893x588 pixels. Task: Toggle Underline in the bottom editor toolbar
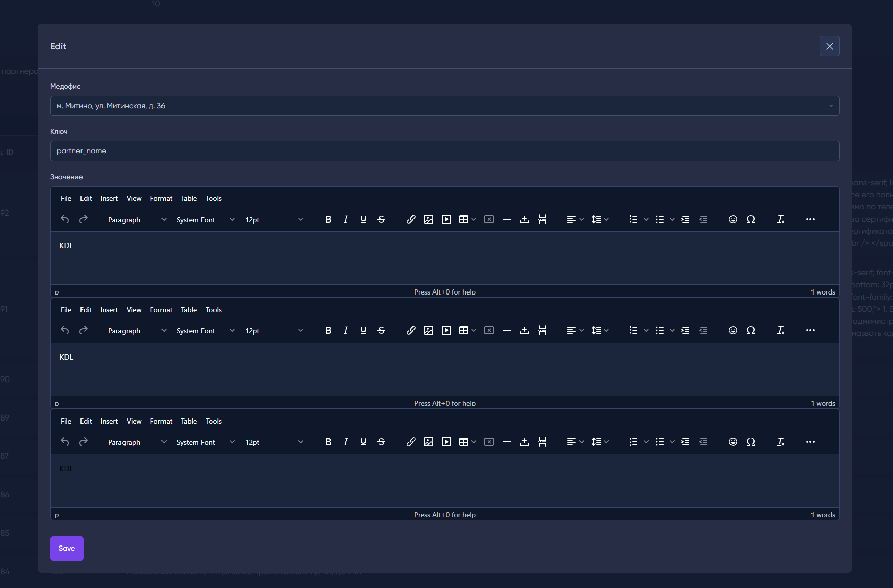point(363,442)
